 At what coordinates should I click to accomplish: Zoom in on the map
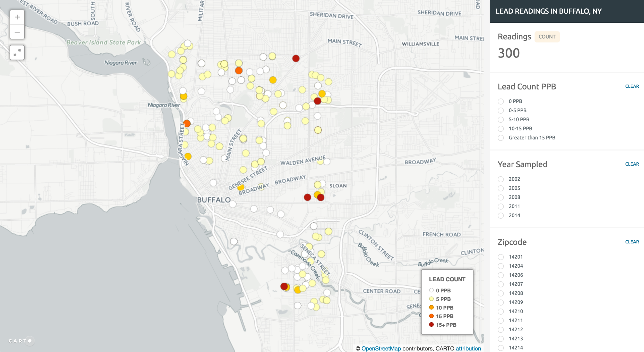click(17, 17)
